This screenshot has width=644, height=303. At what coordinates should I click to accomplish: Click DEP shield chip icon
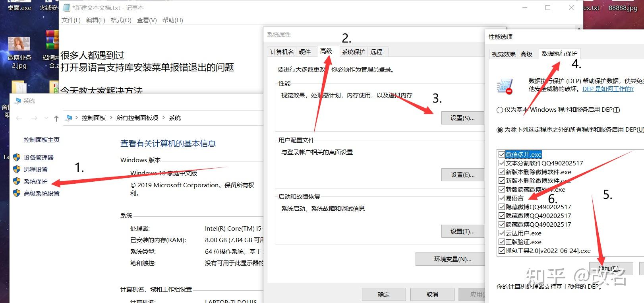tap(505, 86)
